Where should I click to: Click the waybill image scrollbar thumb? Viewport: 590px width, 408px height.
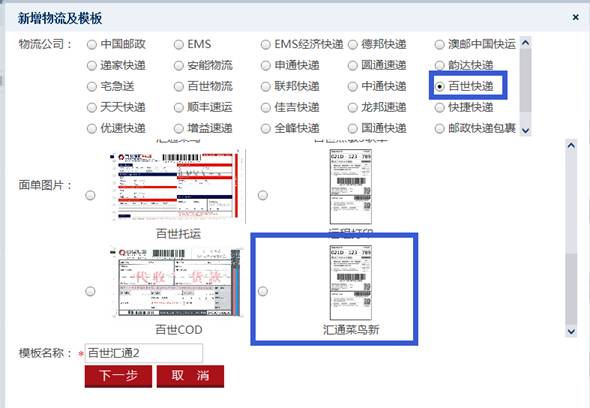pyautogui.click(x=571, y=289)
